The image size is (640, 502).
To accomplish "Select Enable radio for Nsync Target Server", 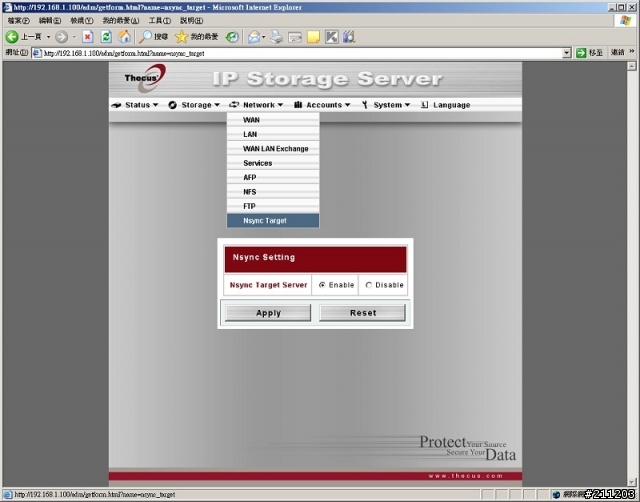I will [x=322, y=285].
